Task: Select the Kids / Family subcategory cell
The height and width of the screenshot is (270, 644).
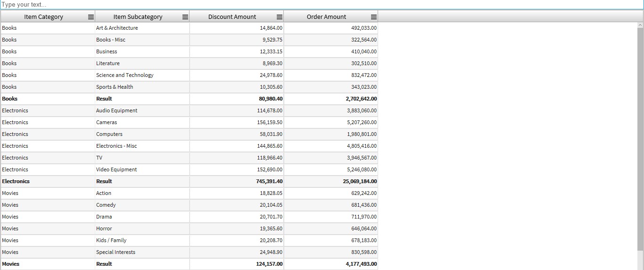Action: click(111, 240)
